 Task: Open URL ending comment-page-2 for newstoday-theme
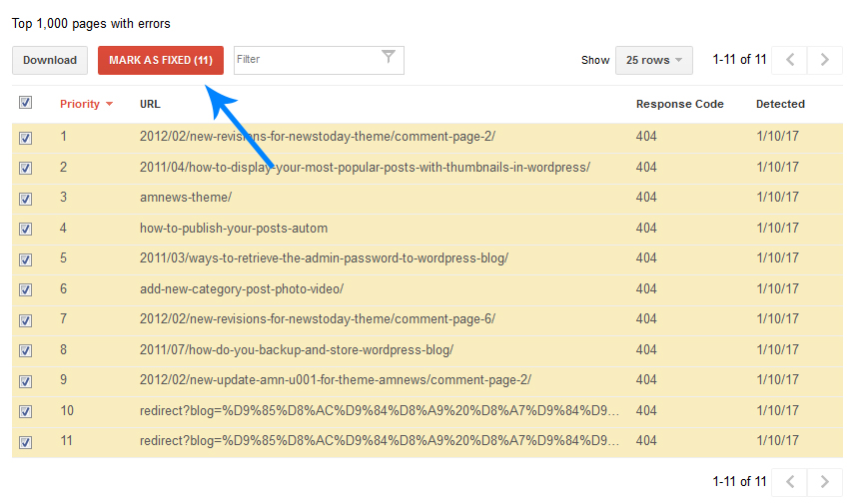pos(318,137)
